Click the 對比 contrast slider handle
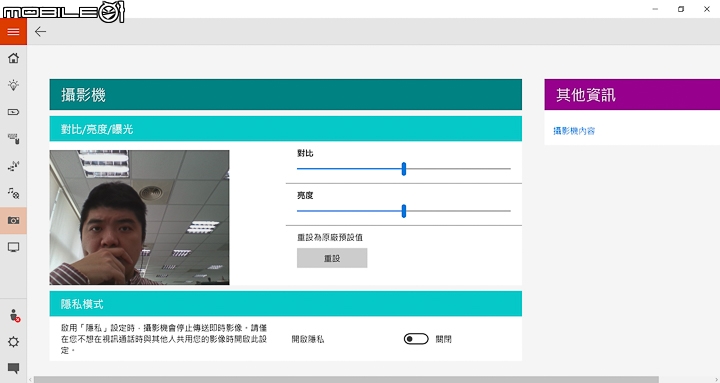 (404, 169)
